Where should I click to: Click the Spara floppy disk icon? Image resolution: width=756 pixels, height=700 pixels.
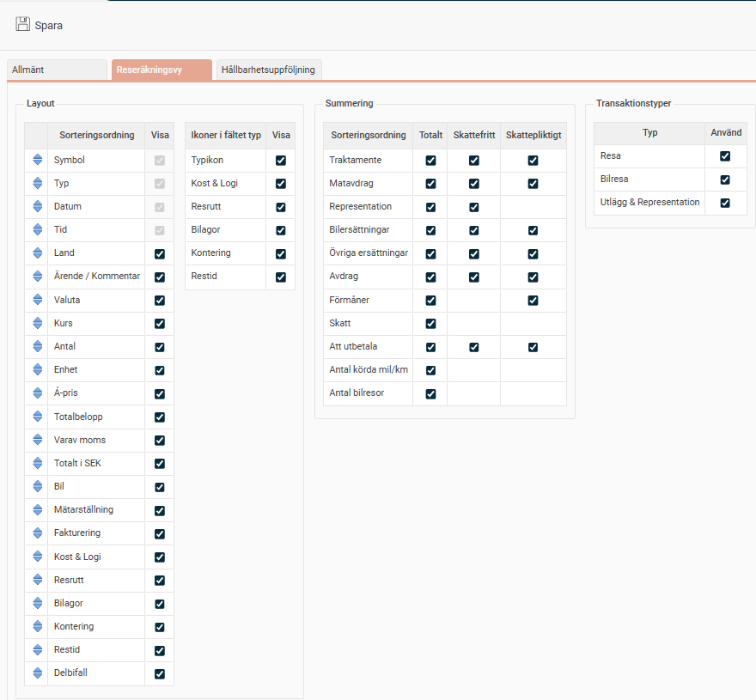[x=23, y=24]
